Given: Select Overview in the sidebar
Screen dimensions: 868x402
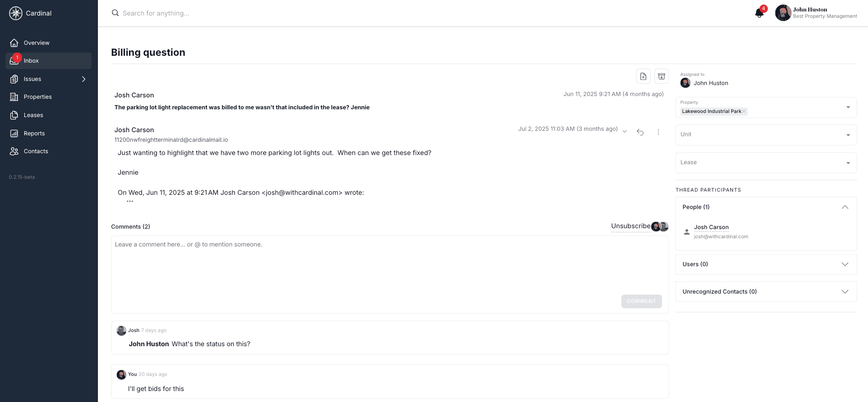Looking at the screenshot, I should (x=36, y=43).
